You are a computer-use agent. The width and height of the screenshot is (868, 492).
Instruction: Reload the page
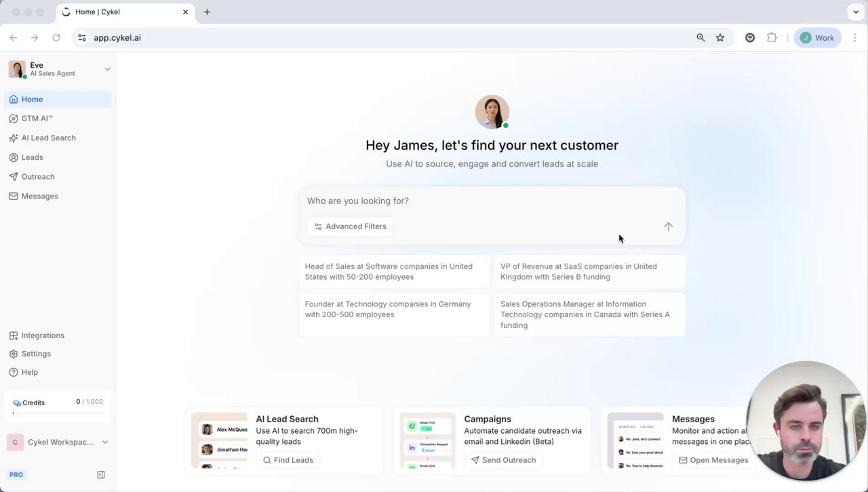tap(56, 38)
